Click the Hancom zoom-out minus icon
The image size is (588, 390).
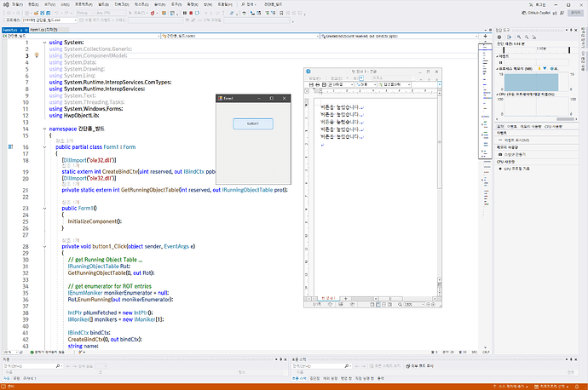429,305
